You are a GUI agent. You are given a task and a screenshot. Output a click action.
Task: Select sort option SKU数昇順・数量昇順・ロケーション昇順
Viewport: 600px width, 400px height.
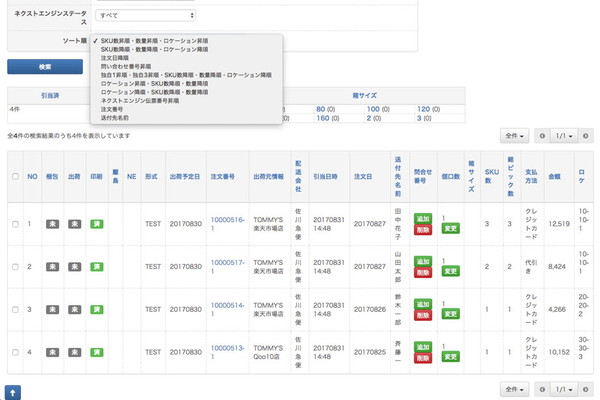coord(186,41)
